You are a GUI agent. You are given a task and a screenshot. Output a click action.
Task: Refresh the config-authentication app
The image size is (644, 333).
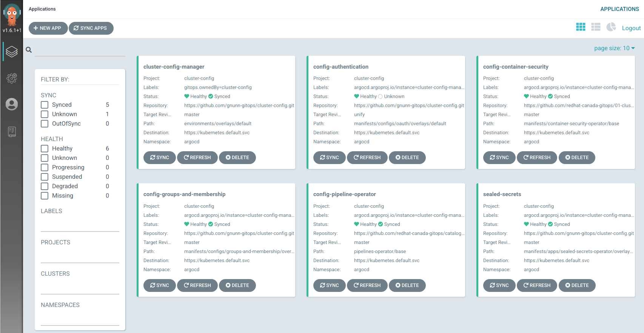(367, 158)
